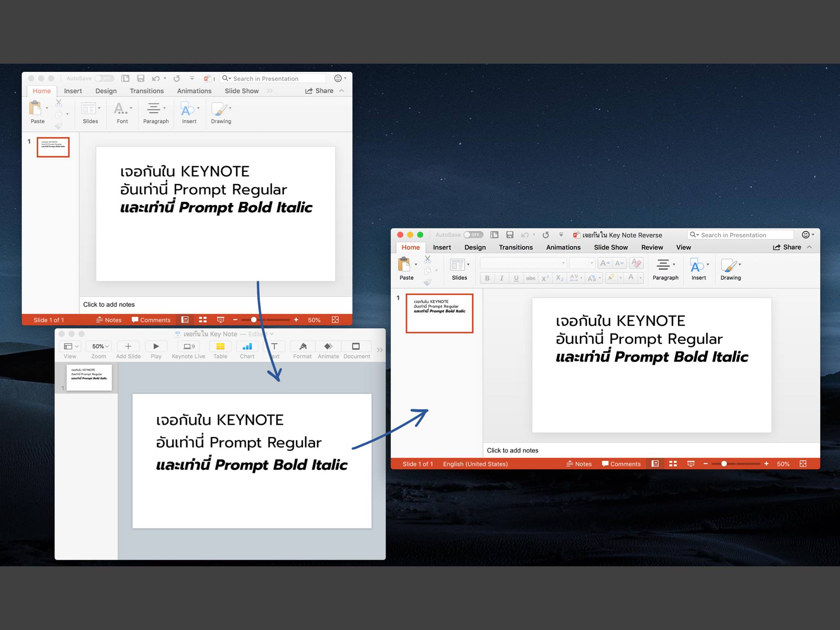The height and width of the screenshot is (630, 840).
Task: Click the Keynote Play button
Action: coord(156,347)
